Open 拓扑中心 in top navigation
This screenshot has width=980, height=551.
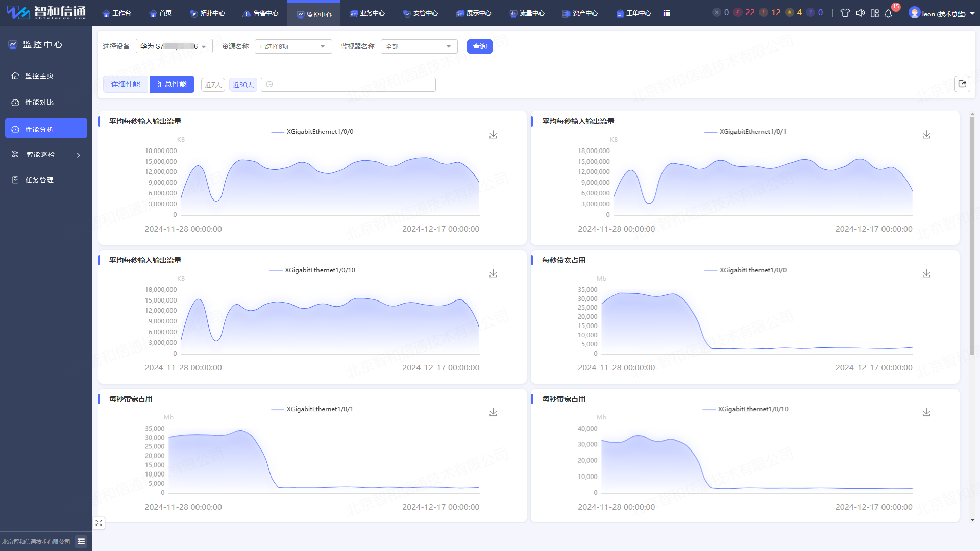tap(208, 13)
